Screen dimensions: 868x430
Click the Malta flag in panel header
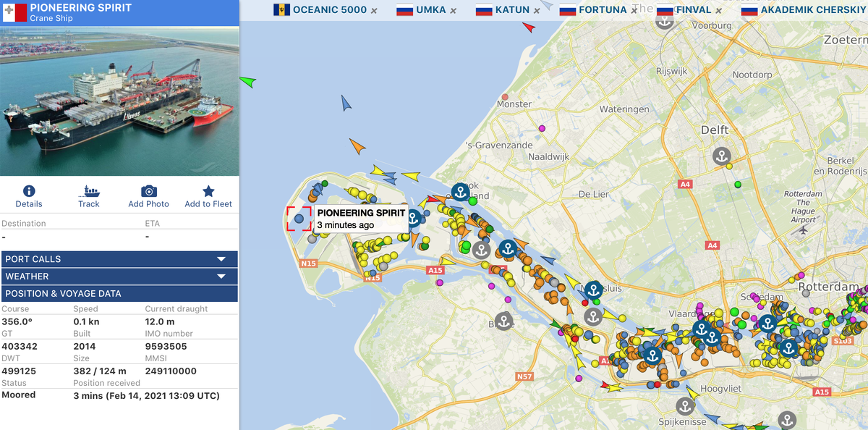click(x=14, y=12)
